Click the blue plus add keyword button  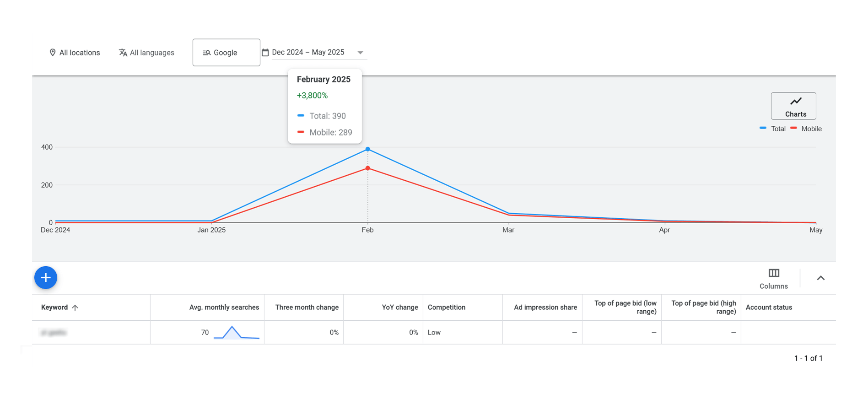[46, 278]
